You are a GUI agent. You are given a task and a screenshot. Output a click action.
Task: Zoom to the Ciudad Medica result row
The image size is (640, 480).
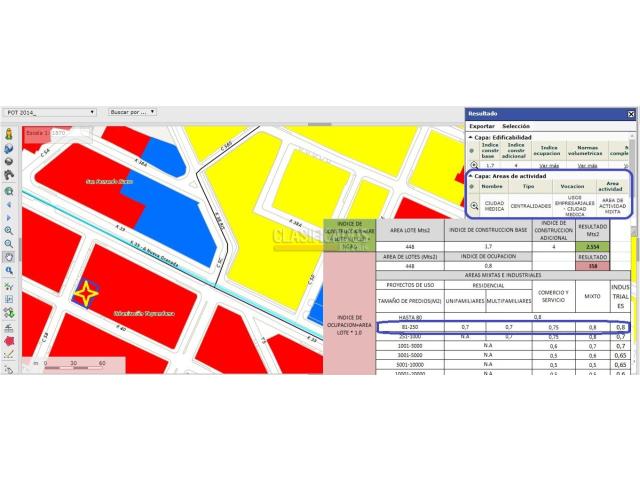474,206
